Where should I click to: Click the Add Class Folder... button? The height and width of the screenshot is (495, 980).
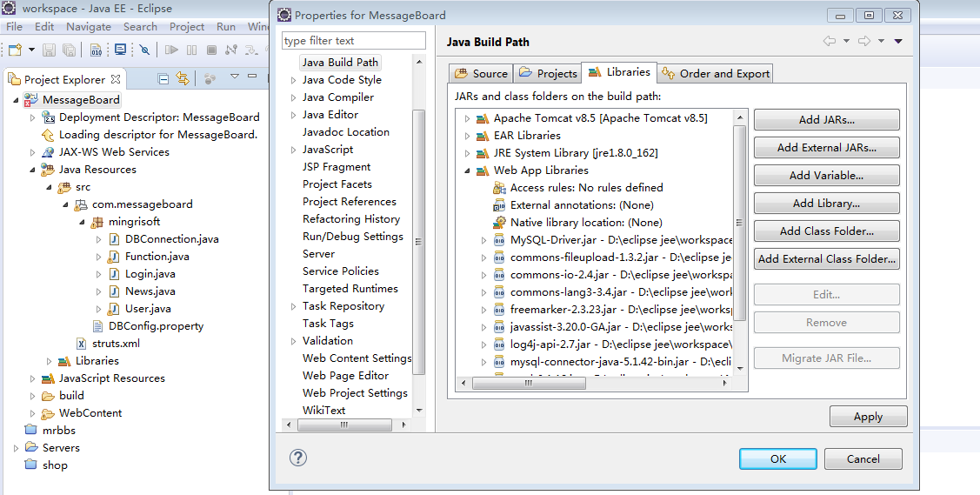coord(826,231)
